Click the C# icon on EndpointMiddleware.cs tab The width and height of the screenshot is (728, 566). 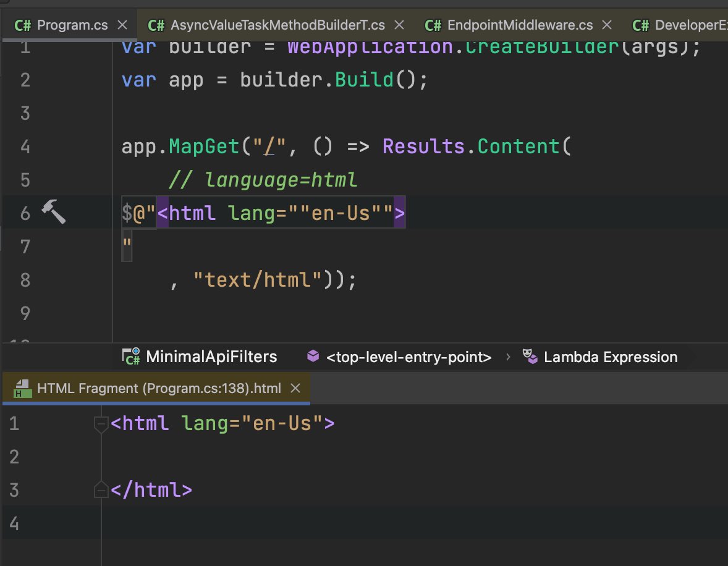pyautogui.click(x=433, y=25)
